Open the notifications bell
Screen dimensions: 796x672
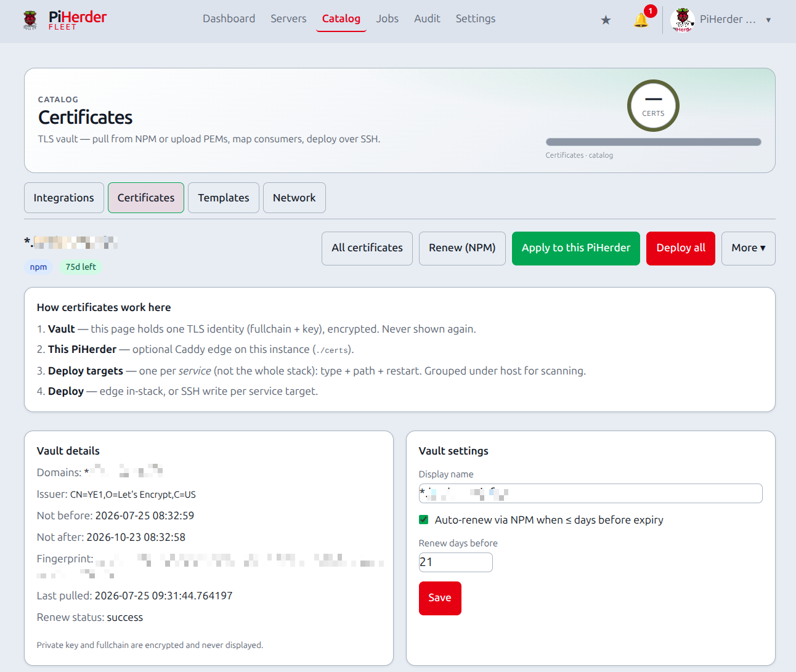pyautogui.click(x=641, y=20)
